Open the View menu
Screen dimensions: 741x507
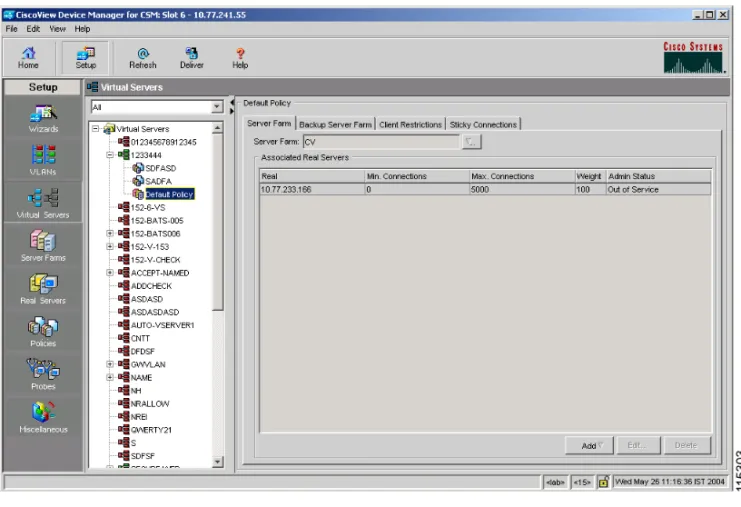(x=57, y=29)
